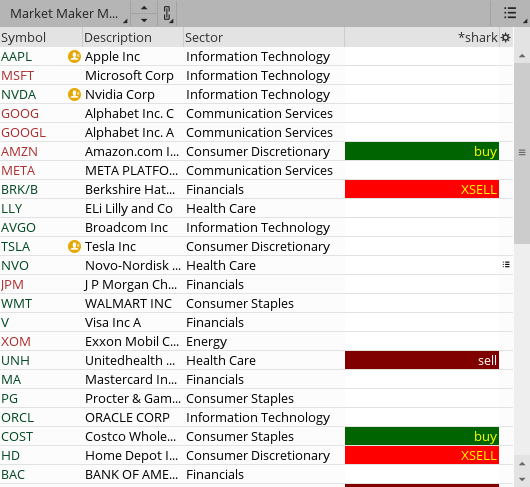This screenshot has width=530, height=487.
Task: Open the row menu icon on NVO row
Action: [x=506, y=265]
